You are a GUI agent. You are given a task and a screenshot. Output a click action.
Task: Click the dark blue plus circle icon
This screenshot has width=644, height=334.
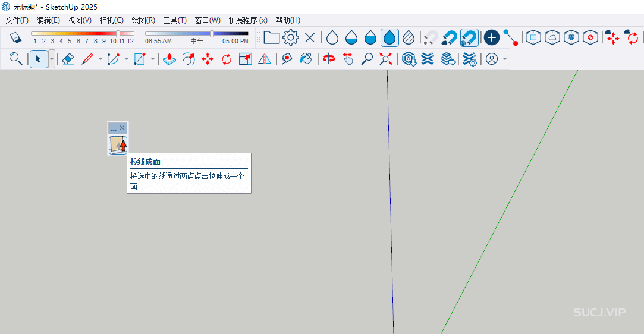point(491,38)
